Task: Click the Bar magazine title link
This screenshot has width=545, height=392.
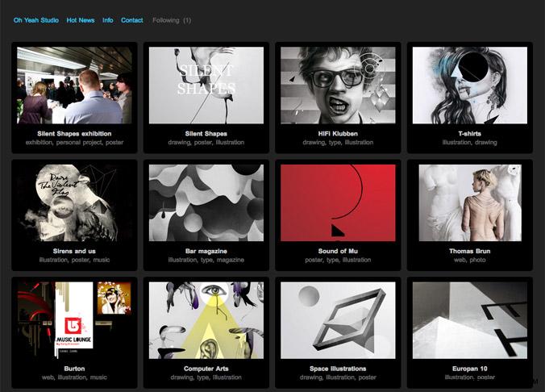Action: (206, 251)
